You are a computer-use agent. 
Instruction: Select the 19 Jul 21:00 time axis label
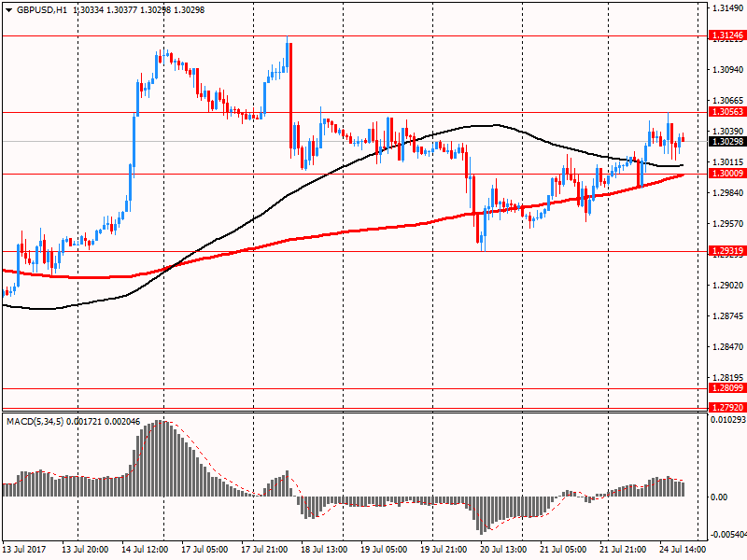(444, 550)
